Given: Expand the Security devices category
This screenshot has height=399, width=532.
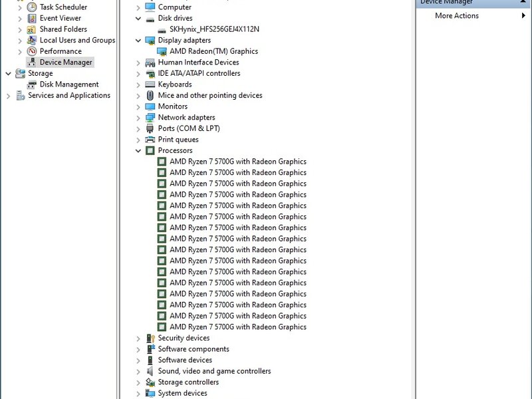Looking at the screenshot, I should tap(138, 338).
